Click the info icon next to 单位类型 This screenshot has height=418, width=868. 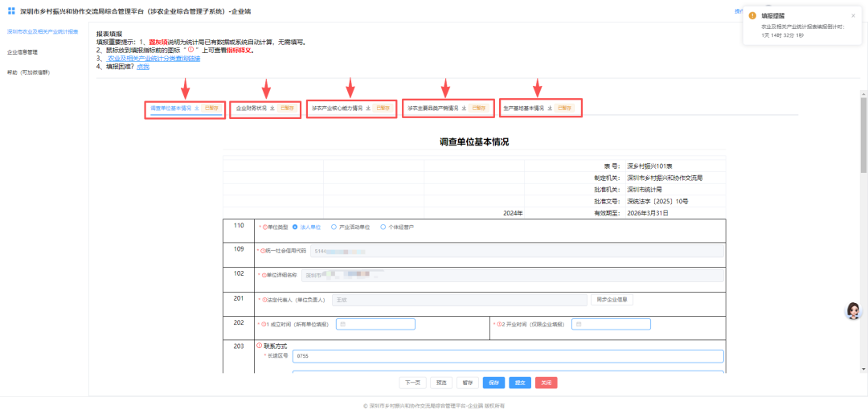[x=264, y=227]
